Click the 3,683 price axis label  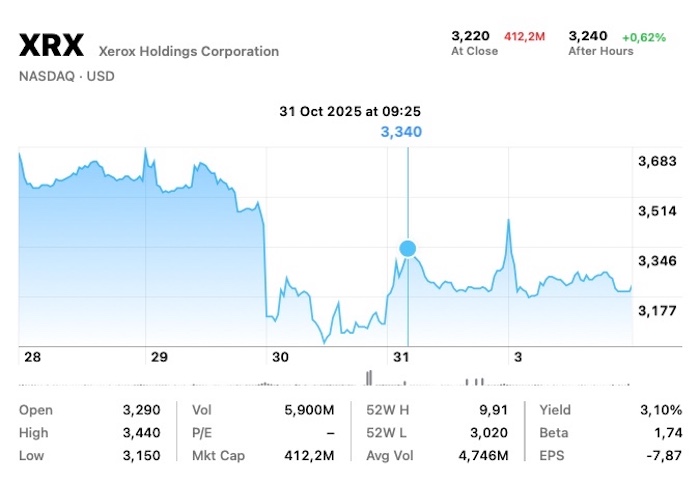click(657, 161)
